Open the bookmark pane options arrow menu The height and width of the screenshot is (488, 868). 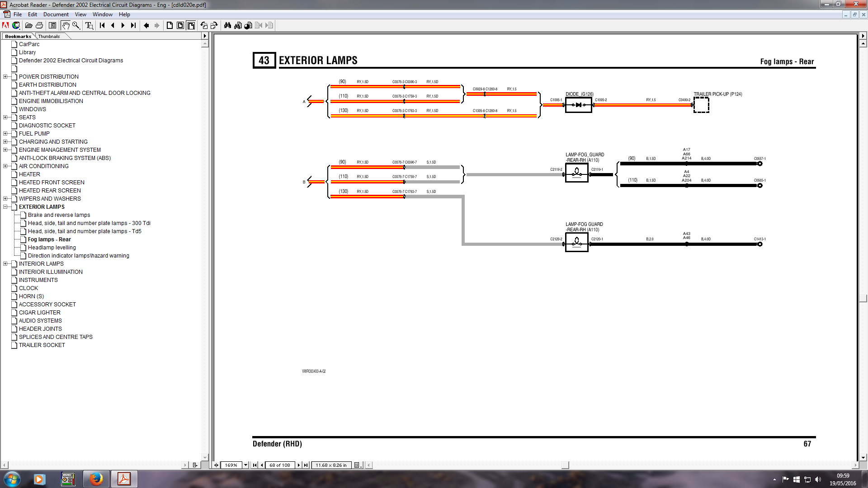(205, 36)
